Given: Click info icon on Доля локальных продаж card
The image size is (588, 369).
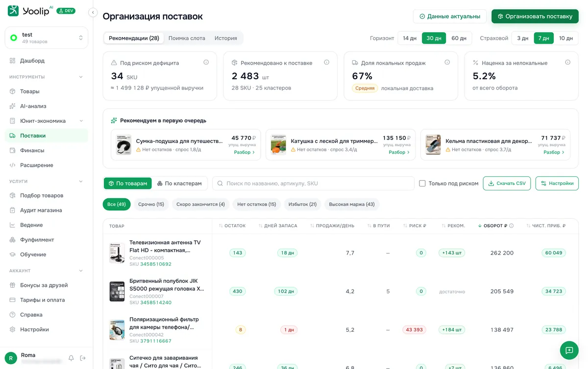Looking at the screenshot, I should 447,63.
